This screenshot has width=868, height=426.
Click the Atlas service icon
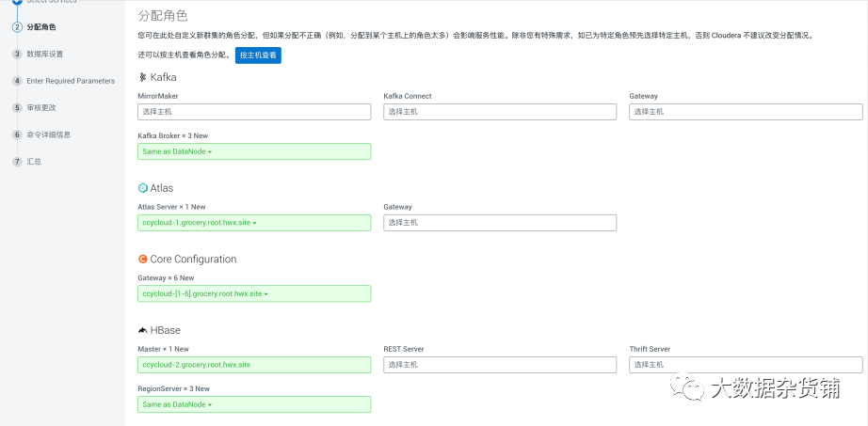tap(143, 188)
